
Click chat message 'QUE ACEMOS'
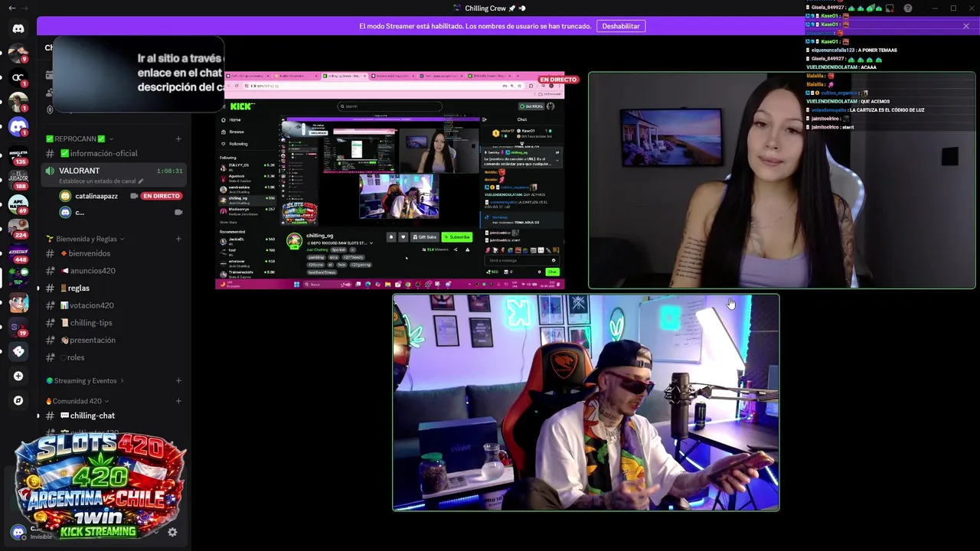coord(875,102)
